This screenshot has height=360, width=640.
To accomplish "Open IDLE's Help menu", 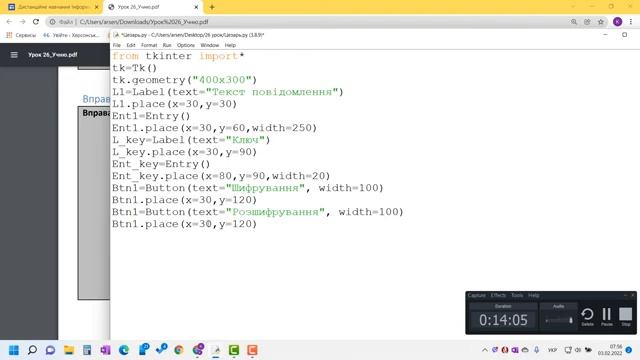I will (230, 45).
